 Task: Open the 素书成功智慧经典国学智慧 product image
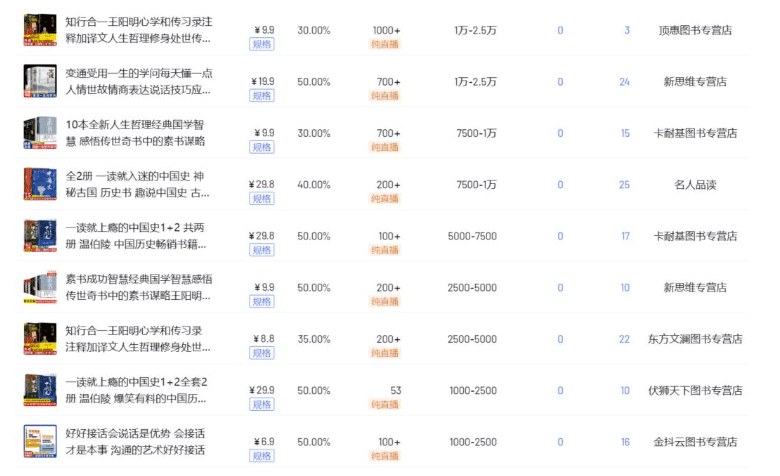coord(37,287)
